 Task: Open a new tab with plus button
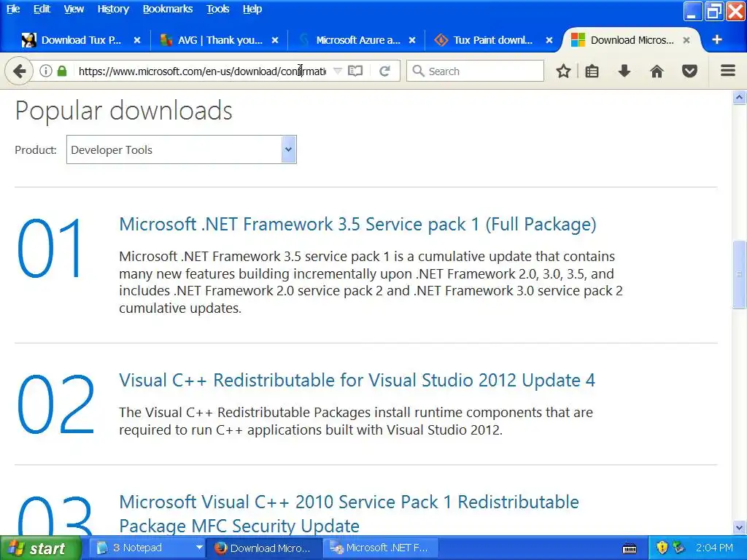pos(716,39)
